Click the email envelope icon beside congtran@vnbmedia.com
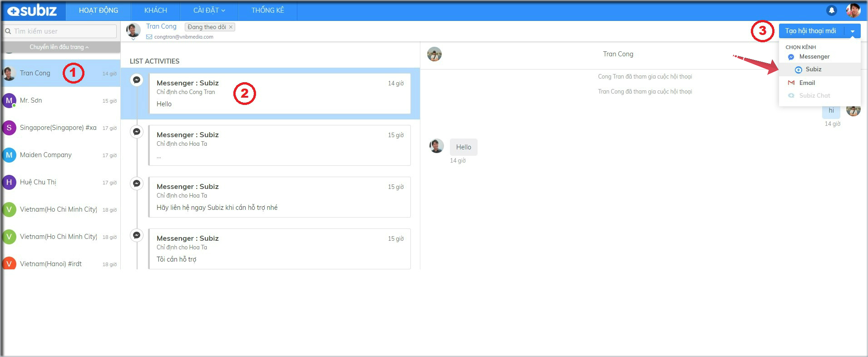Screen dimensions: 868x357 pos(149,37)
